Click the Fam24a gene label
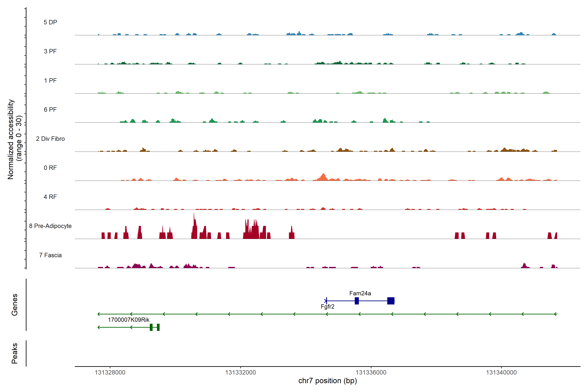588x392 pixels. click(x=360, y=293)
